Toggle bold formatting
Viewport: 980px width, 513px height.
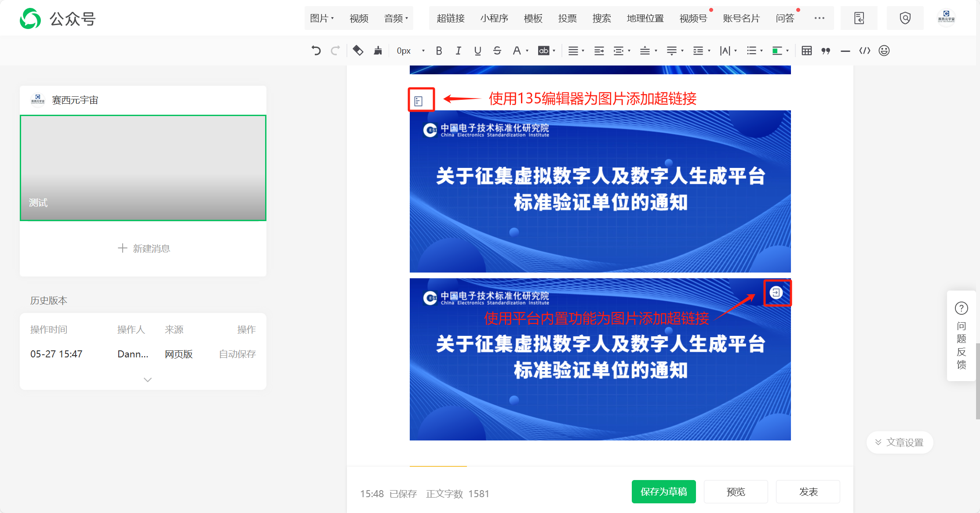(x=439, y=51)
